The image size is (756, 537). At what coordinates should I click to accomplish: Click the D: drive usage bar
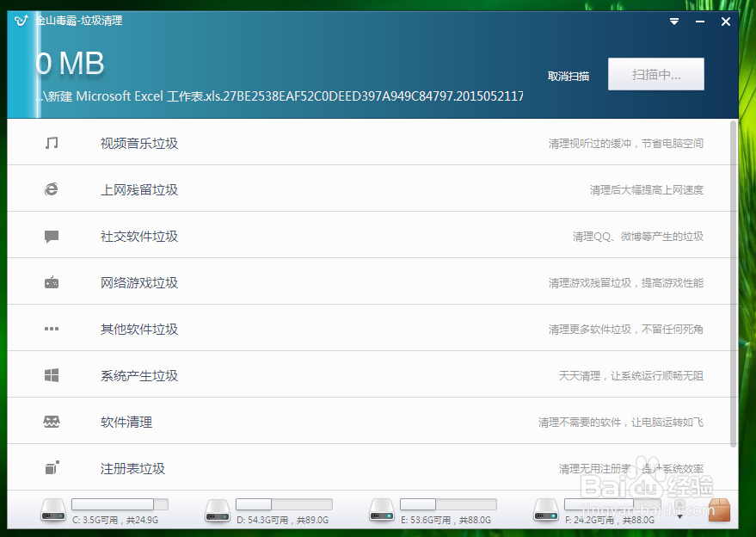pos(284,504)
